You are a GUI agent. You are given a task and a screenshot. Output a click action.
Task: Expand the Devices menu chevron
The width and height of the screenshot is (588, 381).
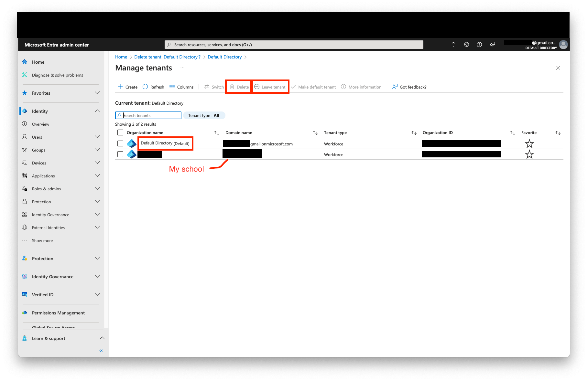97,163
